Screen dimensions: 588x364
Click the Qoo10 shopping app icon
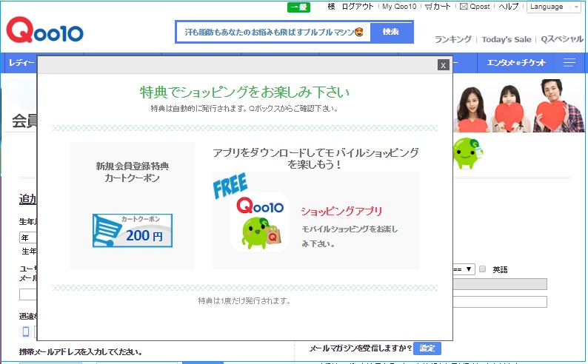pyautogui.click(x=260, y=222)
